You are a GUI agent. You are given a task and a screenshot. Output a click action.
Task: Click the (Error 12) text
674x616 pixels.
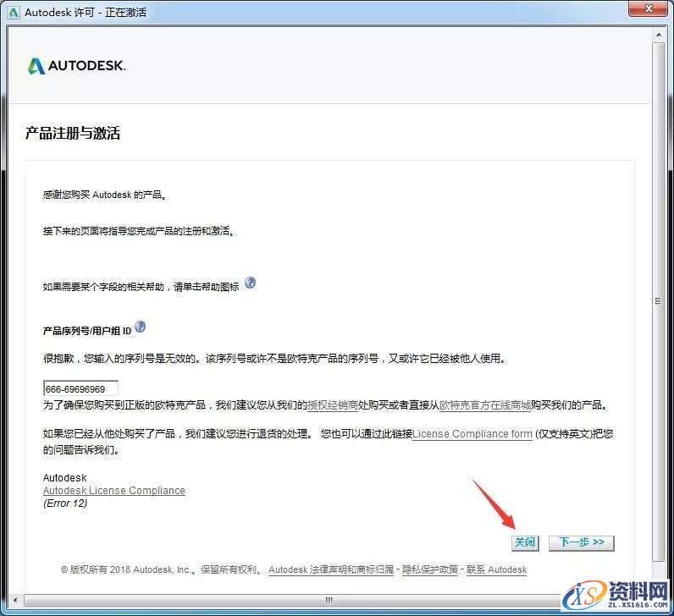pos(65,503)
